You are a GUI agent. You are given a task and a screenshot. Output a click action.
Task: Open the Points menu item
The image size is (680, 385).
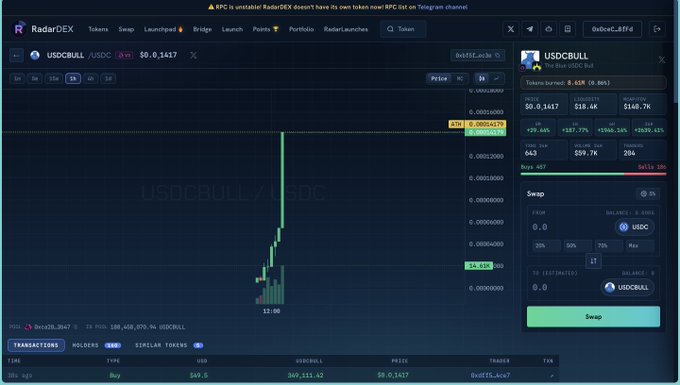pyautogui.click(x=265, y=29)
